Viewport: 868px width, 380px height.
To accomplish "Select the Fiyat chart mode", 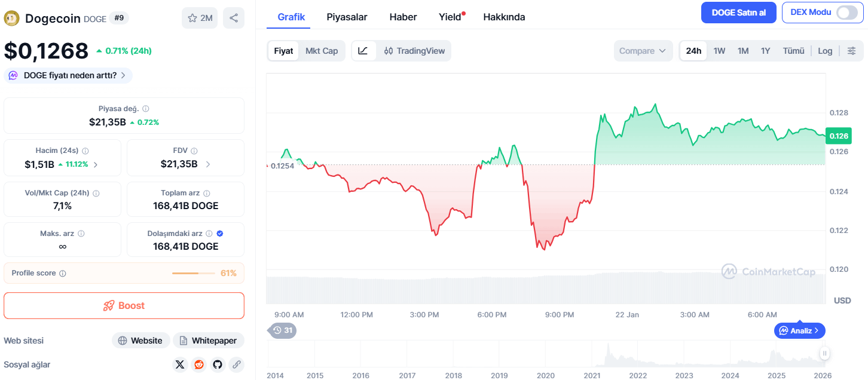I will coord(283,51).
